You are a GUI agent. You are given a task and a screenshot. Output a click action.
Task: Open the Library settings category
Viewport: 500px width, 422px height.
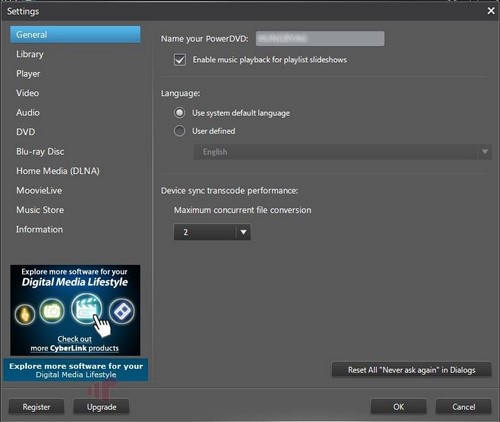(30, 54)
